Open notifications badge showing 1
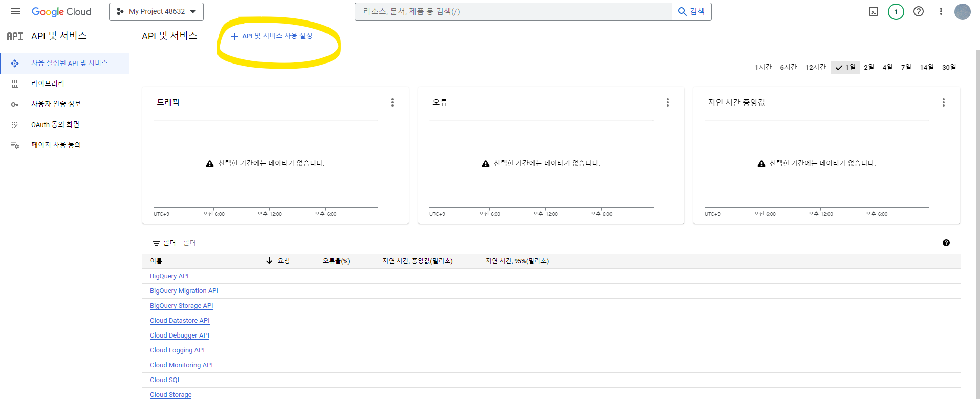Viewport: 980px width, 399px height. [x=896, y=11]
